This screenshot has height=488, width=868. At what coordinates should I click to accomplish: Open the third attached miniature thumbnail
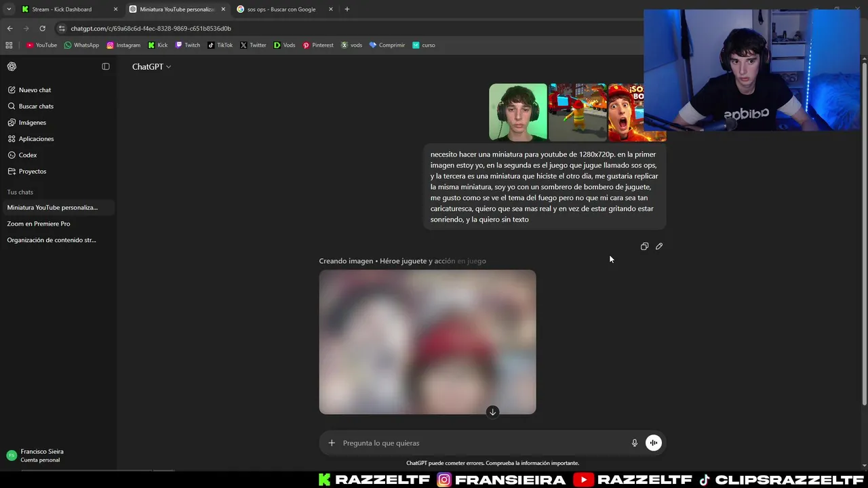click(637, 113)
